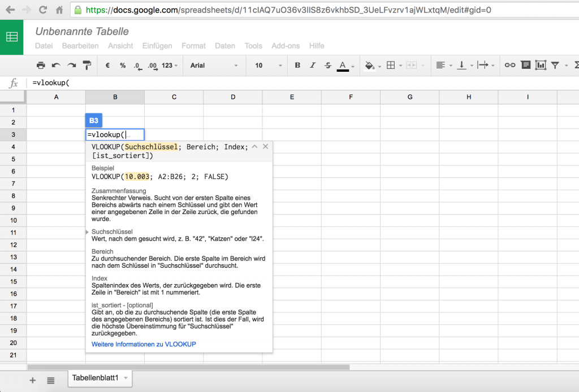This screenshot has width=579, height=392.
Task: Click the print icon
Action: [x=40, y=65]
